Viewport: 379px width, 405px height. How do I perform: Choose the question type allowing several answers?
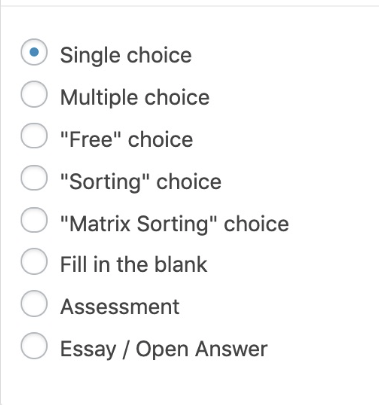tap(34, 94)
